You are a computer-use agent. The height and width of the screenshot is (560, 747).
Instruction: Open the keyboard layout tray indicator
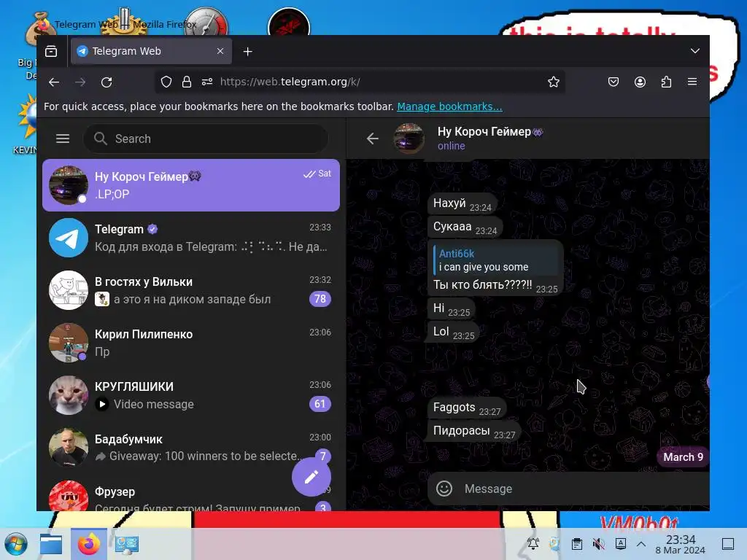click(x=620, y=543)
